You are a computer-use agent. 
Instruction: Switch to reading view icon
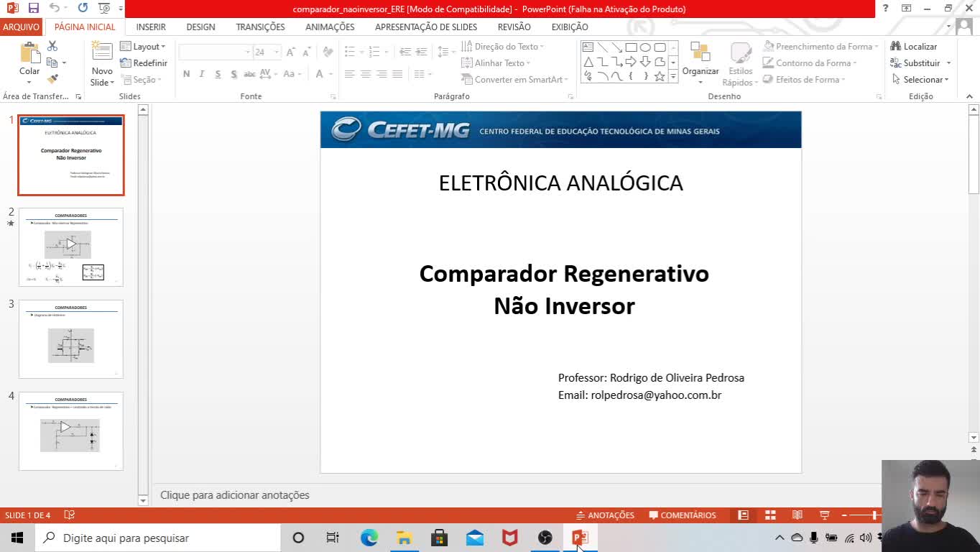(797, 515)
